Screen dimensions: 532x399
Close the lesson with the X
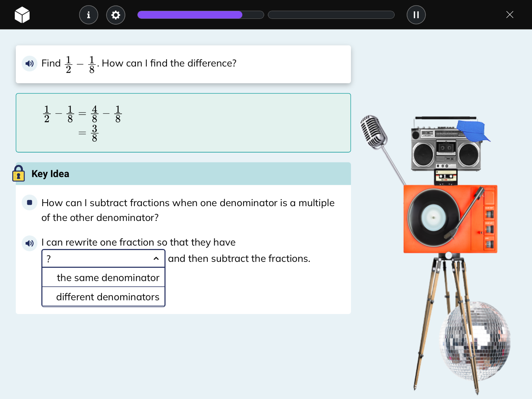pos(510,15)
